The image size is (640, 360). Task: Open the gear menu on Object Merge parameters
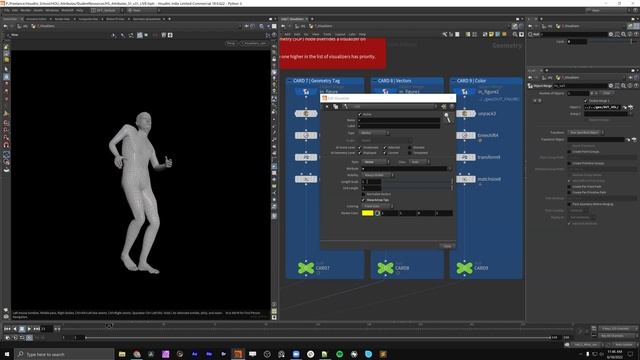[611, 86]
